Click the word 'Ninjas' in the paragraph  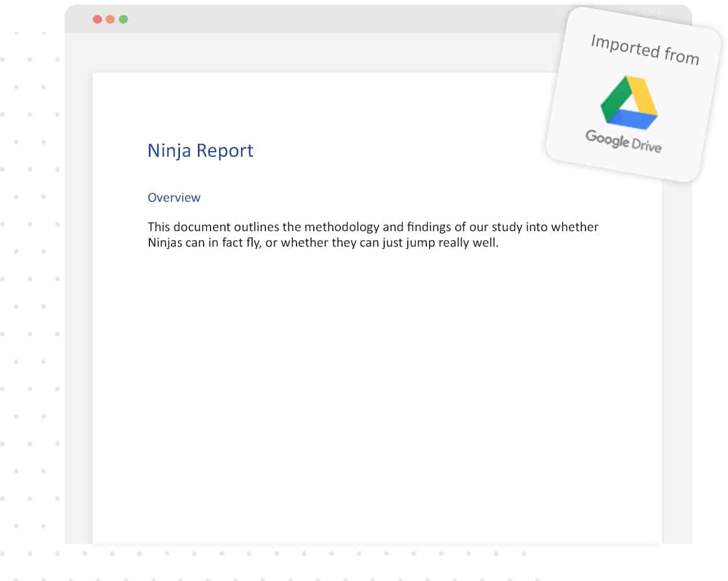167,243
